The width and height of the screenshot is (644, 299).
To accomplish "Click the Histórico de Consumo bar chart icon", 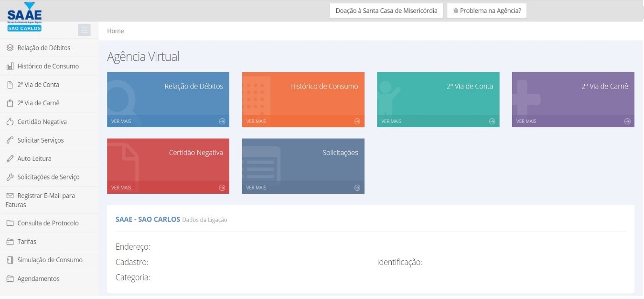I will click(10, 66).
